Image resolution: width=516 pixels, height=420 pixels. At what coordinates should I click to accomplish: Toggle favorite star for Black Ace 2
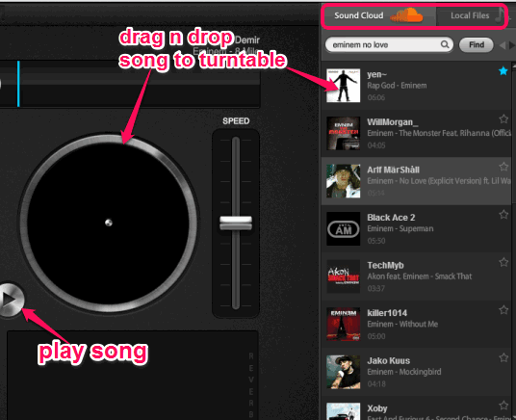click(x=503, y=215)
